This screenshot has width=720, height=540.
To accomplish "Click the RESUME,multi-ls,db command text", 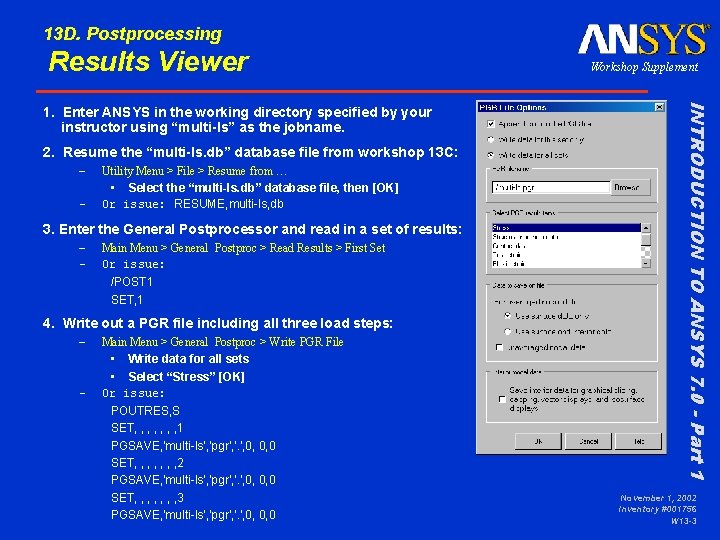I will (x=229, y=204).
